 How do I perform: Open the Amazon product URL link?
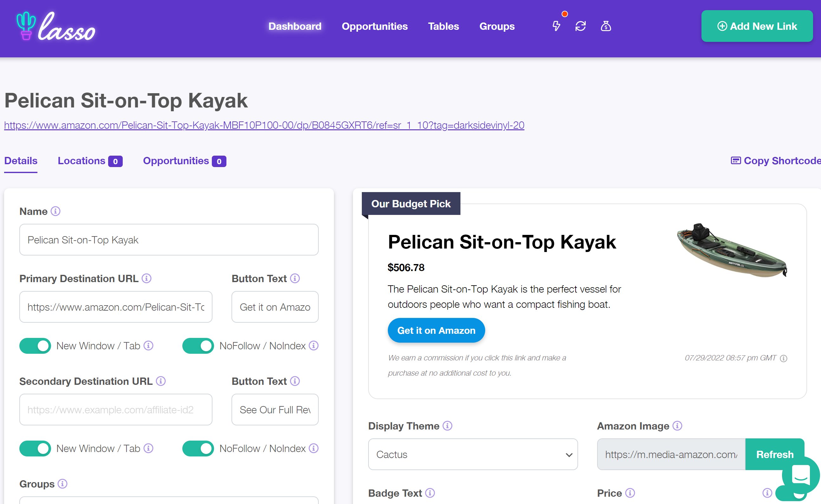coord(264,125)
